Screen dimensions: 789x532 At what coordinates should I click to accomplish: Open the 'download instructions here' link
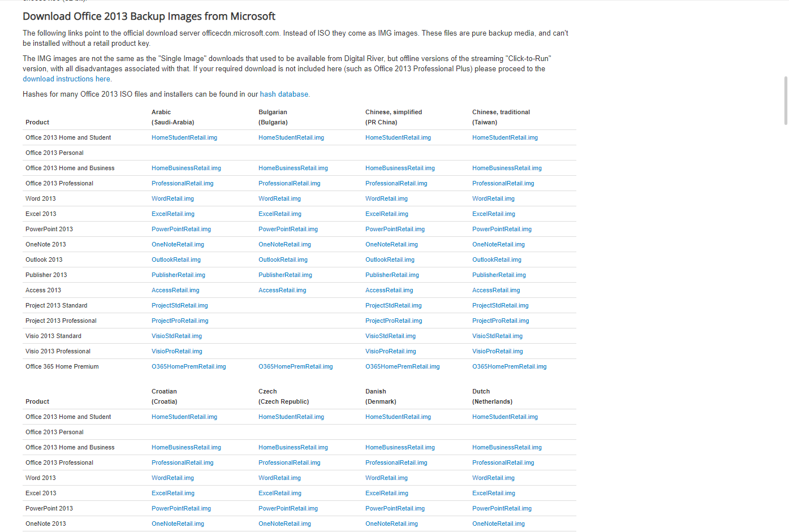point(67,79)
